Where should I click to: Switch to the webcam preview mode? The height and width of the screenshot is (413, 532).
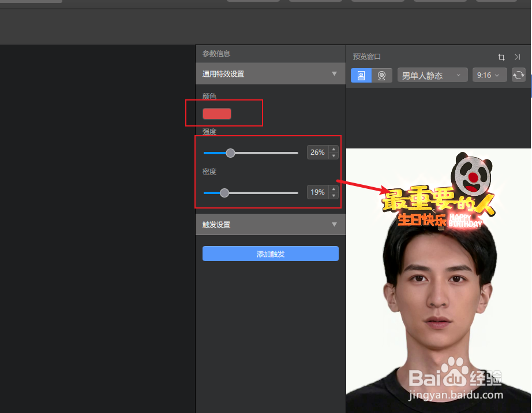point(382,76)
